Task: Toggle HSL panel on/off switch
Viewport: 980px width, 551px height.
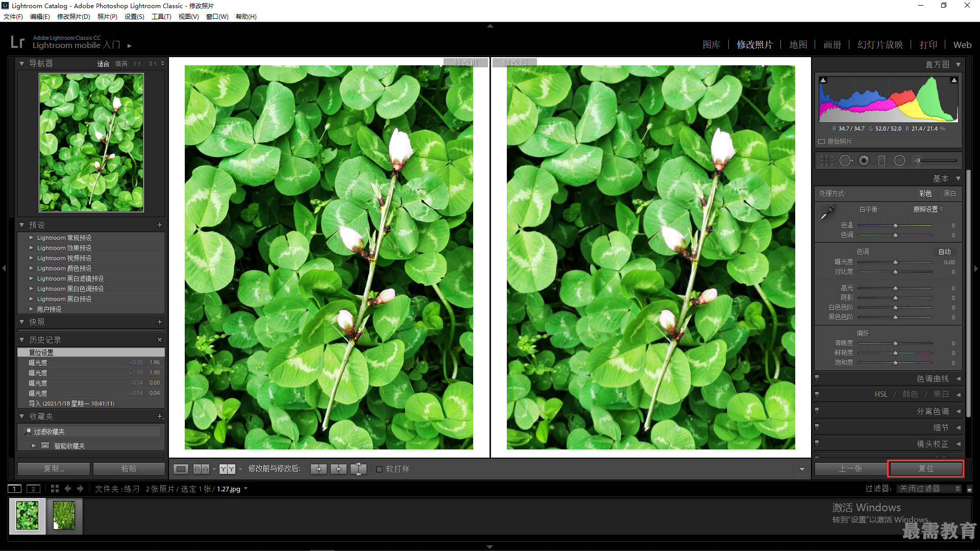Action: 817,395
